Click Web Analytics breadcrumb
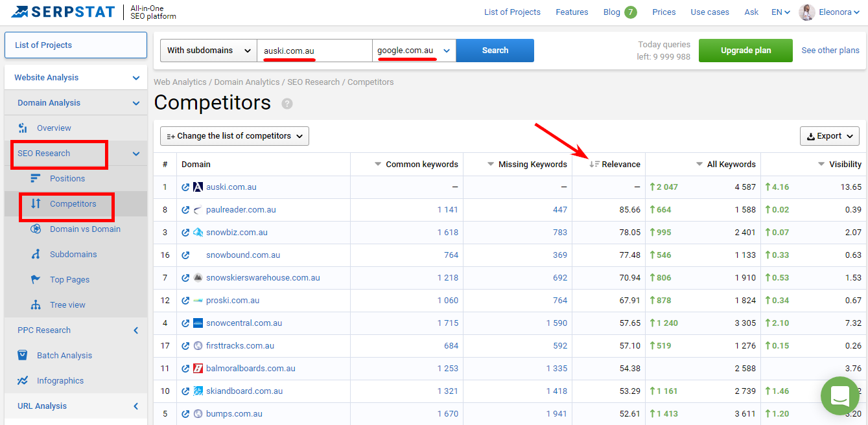The width and height of the screenshot is (868, 425). tap(180, 82)
